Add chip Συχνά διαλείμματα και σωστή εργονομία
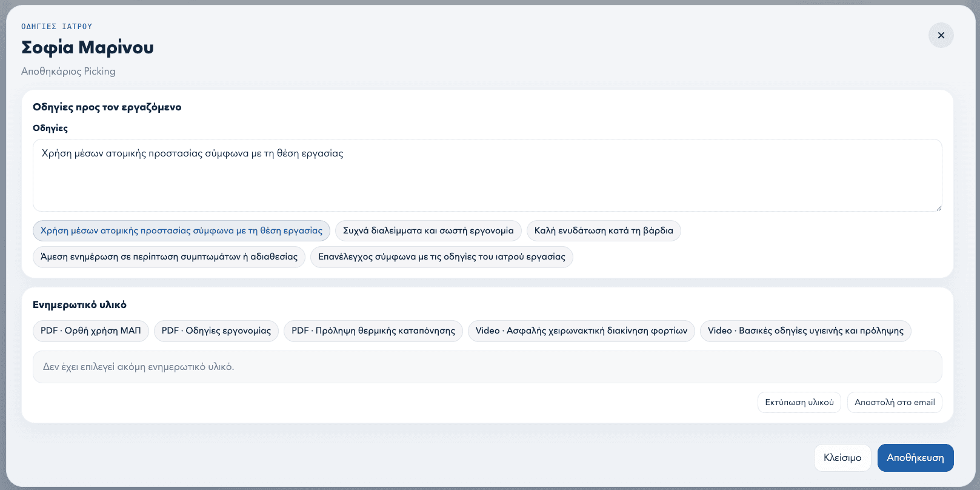Viewport: 980px width, 490px height. [428, 230]
